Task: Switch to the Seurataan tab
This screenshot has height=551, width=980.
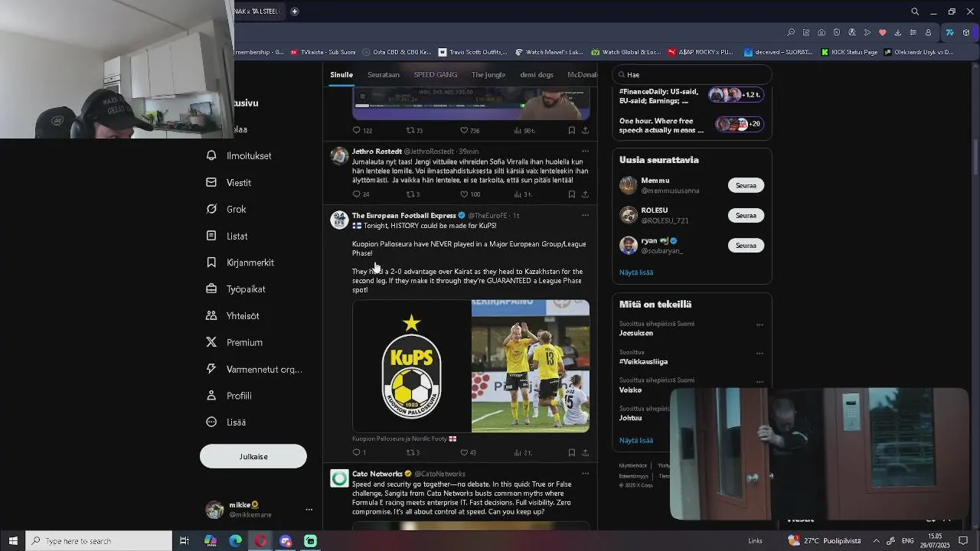Action: tap(384, 75)
